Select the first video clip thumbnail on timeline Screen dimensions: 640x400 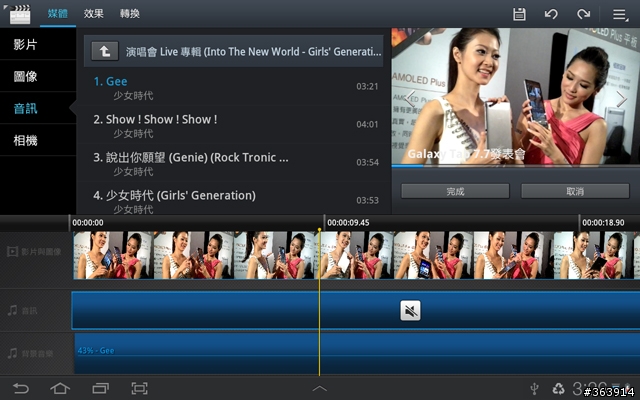[x=113, y=256]
